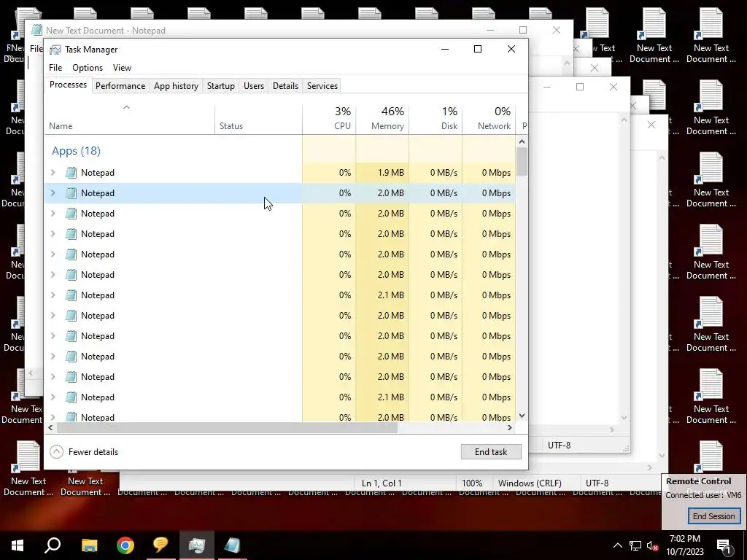
Task: Select the Notepad taskbar button
Action: coord(232,545)
